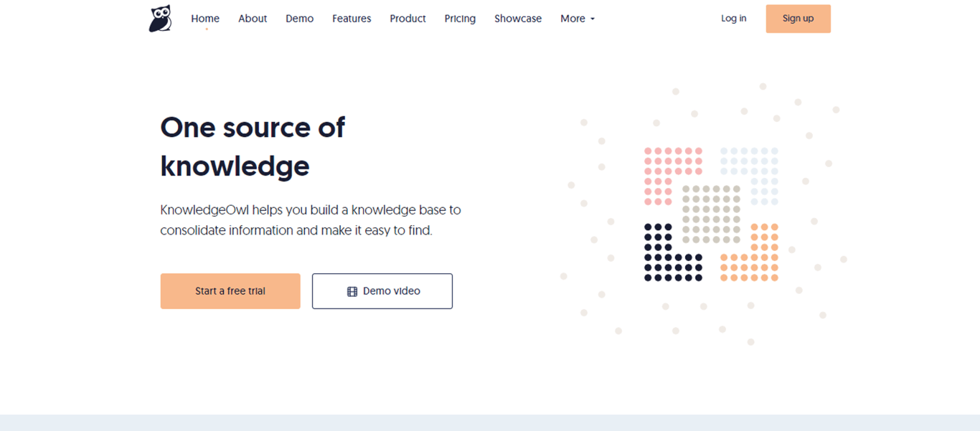The width and height of the screenshot is (980, 431).
Task: Expand the More dropdown menu
Action: click(578, 19)
